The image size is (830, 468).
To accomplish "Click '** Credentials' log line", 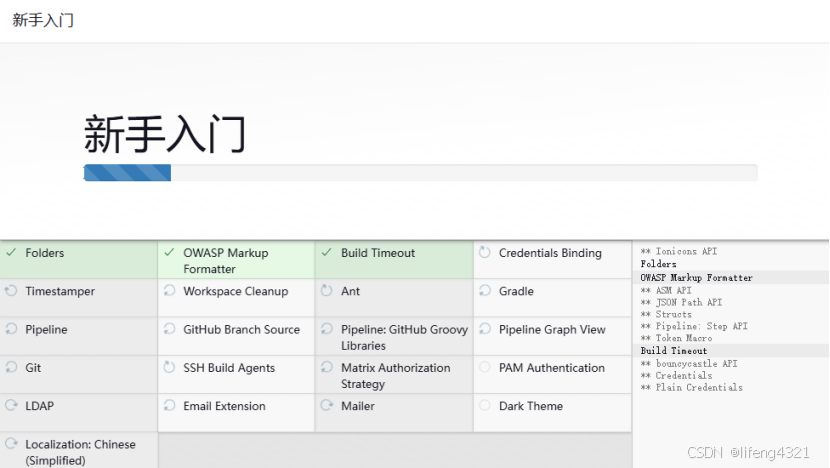I will 676,375.
